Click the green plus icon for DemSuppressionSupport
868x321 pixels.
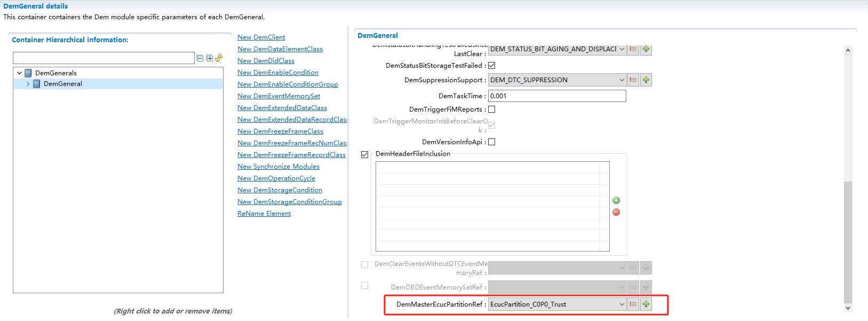pos(646,80)
